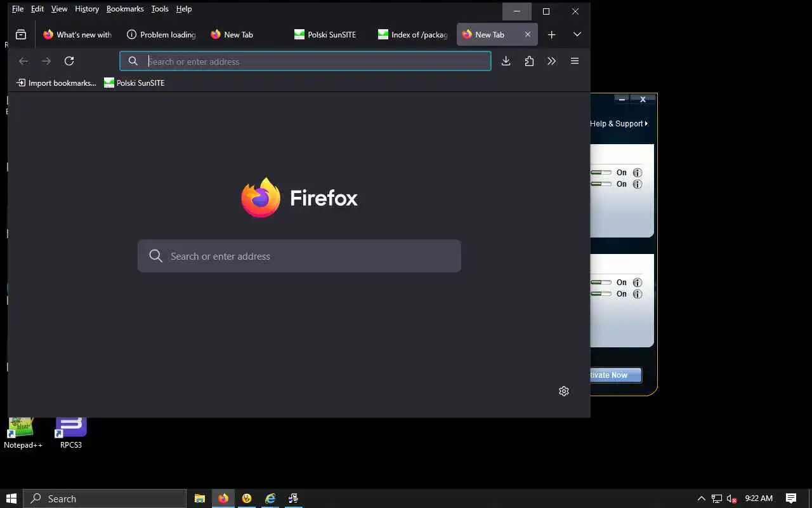Open the Extensions puzzle icon
Viewport: 812px width, 508px height.
[529, 61]
